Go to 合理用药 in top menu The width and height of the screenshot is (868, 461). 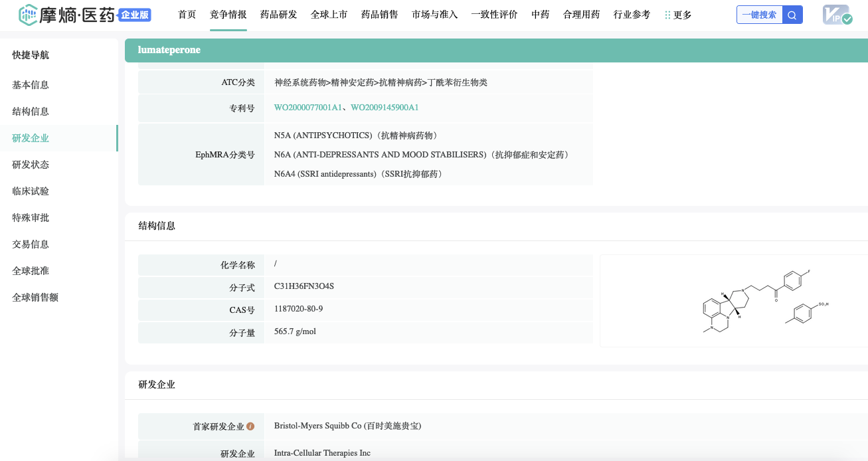tap(581, 15)
